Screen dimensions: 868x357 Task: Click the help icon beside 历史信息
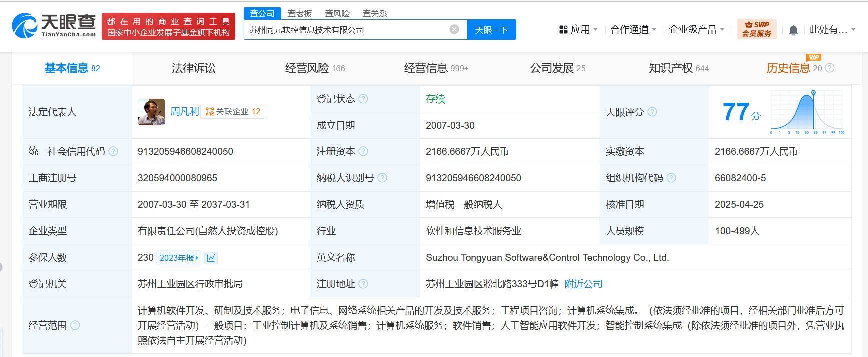coord(830,68)
